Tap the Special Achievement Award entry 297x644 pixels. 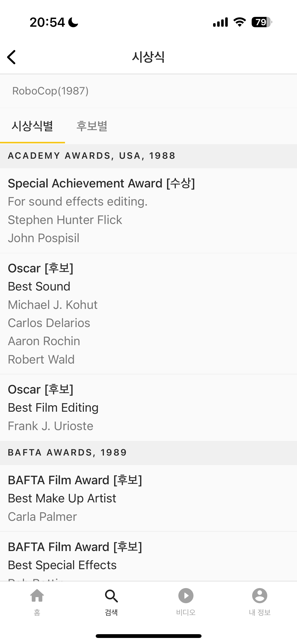click(101, 183)
